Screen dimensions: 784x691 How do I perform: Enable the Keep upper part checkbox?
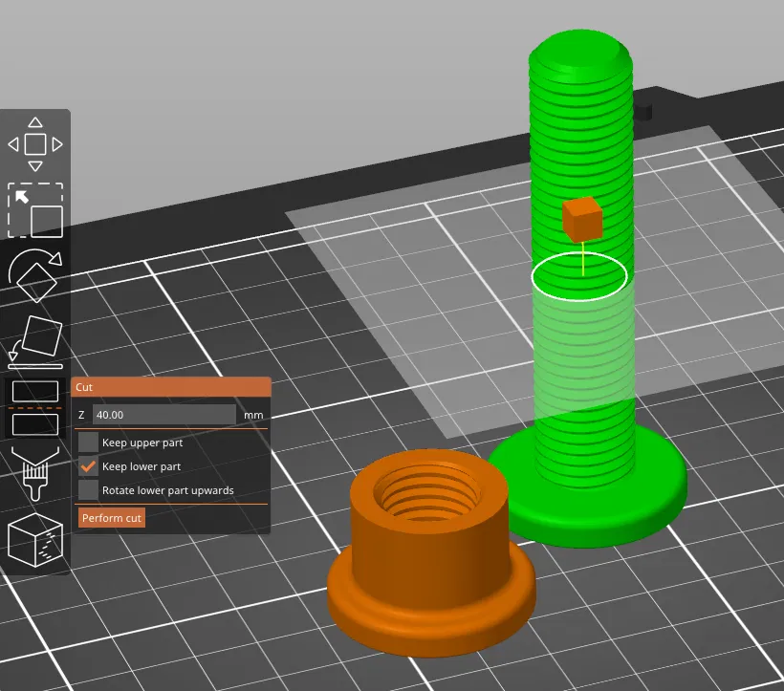88,443
